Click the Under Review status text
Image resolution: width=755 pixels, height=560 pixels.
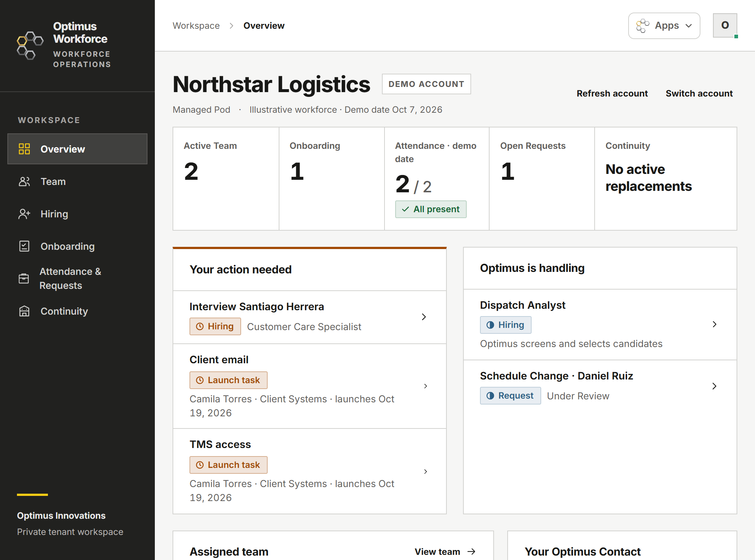click(578, 396)
